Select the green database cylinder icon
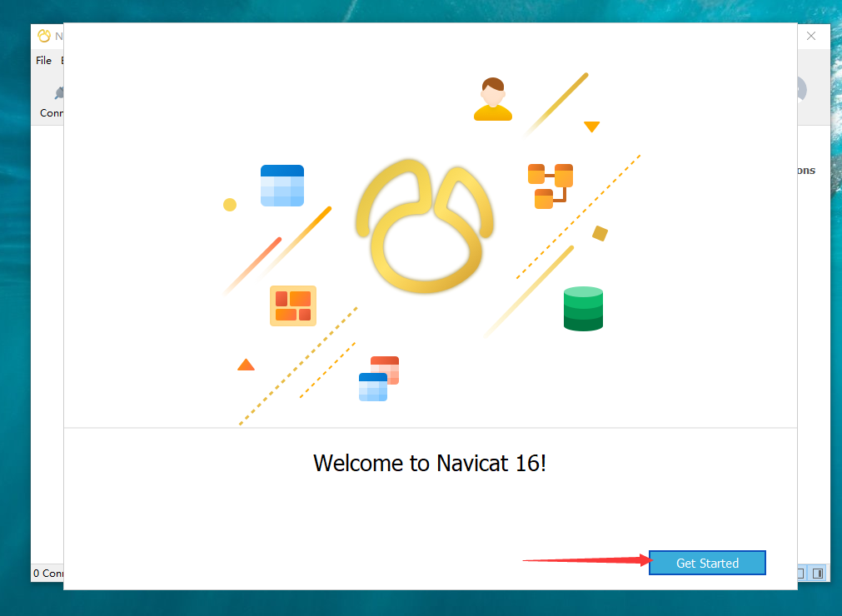This screenshot has height=616, width=842. (x=583, y=308)
